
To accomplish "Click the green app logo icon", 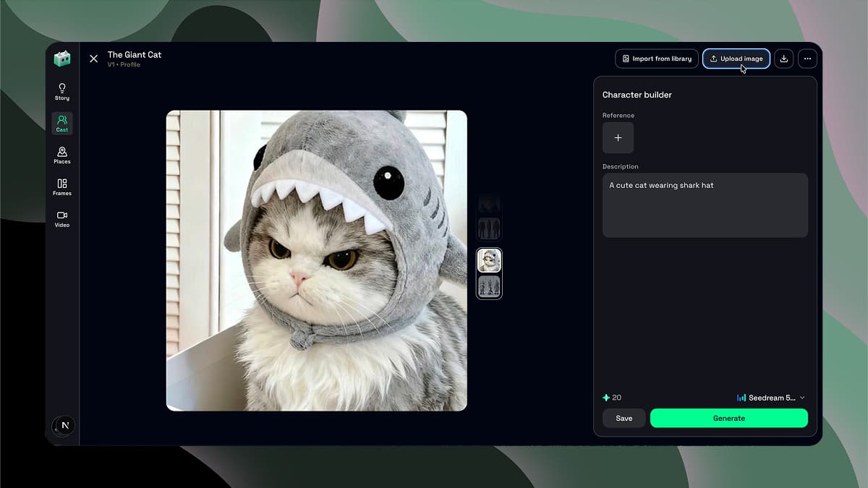I will pos(62,59).
